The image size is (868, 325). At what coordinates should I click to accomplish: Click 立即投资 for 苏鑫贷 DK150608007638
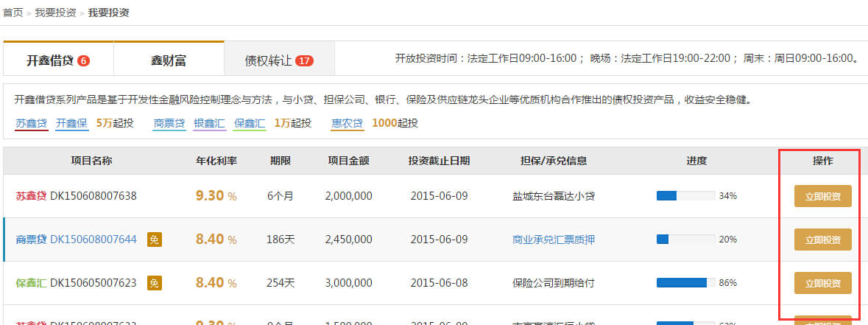click(x=822, y=196)
